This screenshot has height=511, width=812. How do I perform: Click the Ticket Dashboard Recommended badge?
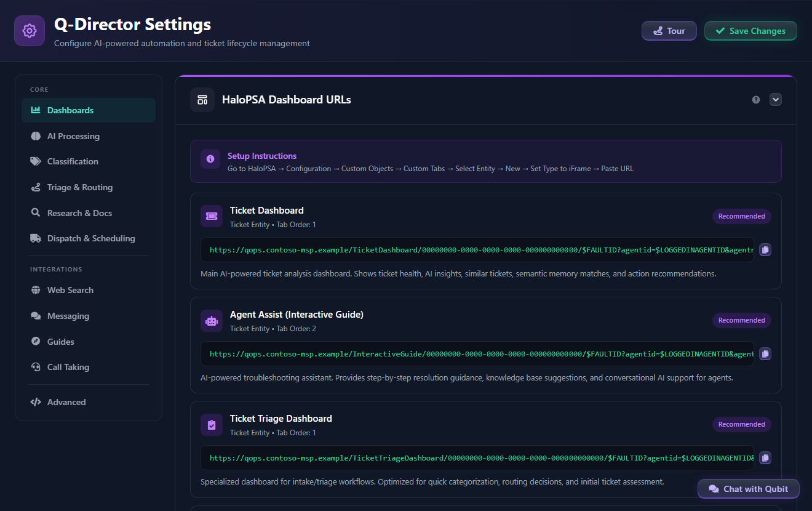(x=742, y=216)
